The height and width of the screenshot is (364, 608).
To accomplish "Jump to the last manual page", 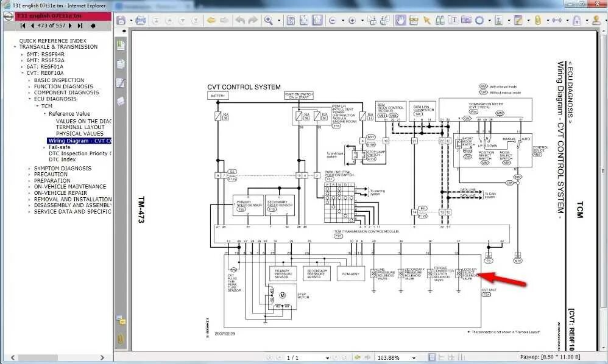I will coord(80,26).
